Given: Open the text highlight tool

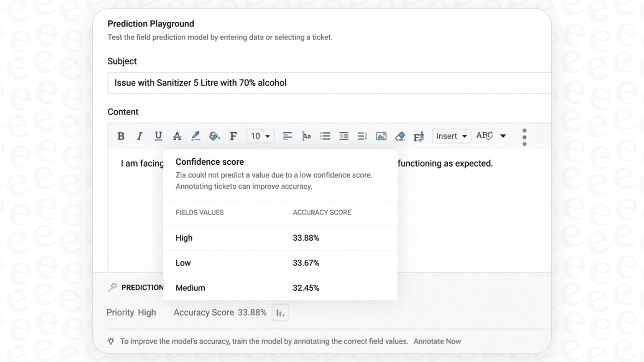Looking at the screenshot, I should [x=195, y=136].
